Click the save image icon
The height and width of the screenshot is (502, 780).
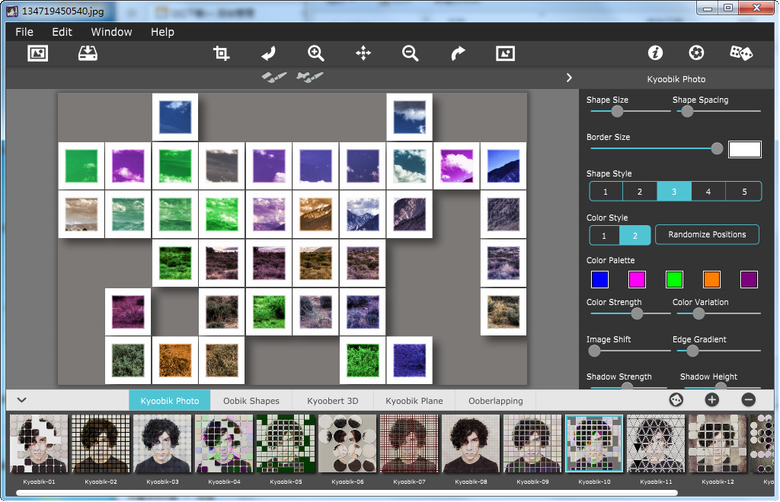pos(88,53)
